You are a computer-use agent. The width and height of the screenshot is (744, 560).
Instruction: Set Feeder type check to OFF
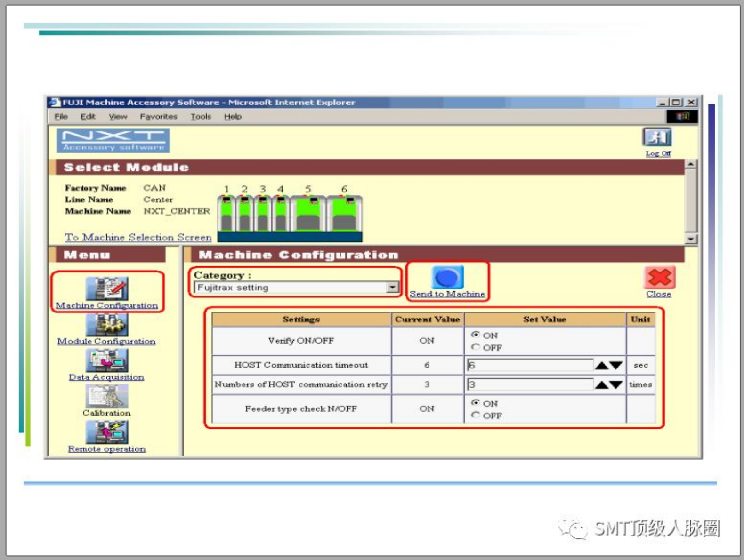click(476, 415)
